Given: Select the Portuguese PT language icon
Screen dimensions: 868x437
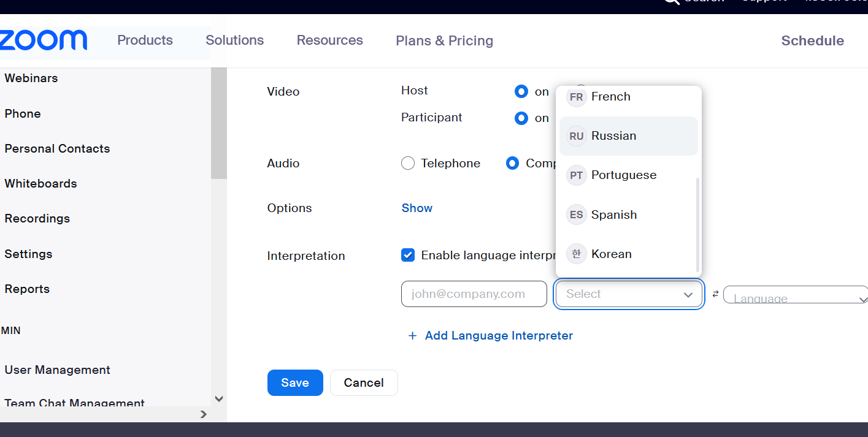Looking at the screenshot, I should tap(576, 175).
